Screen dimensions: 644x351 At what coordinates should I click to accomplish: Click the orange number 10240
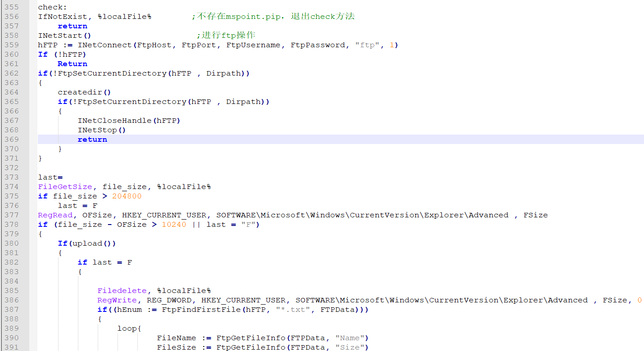(x=174, y=225)
